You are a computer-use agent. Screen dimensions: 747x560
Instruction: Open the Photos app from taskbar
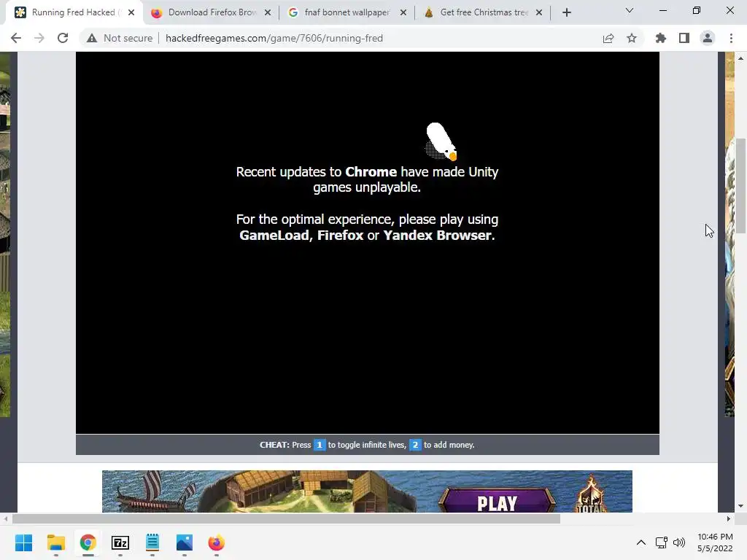(185, 542)
